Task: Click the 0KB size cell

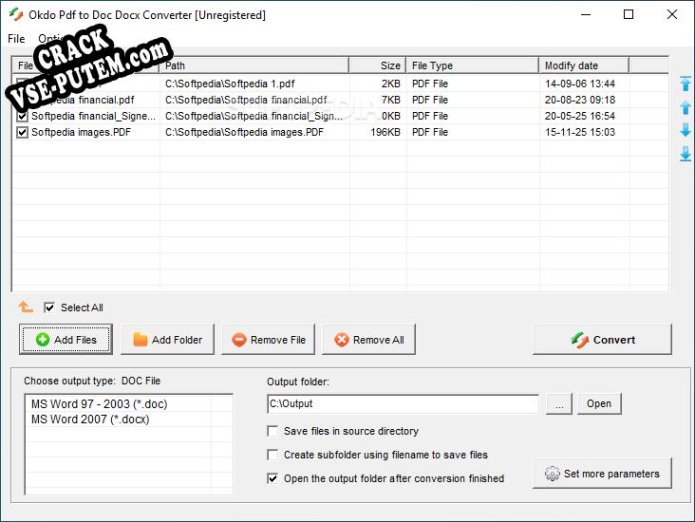Action: (391, 116)
